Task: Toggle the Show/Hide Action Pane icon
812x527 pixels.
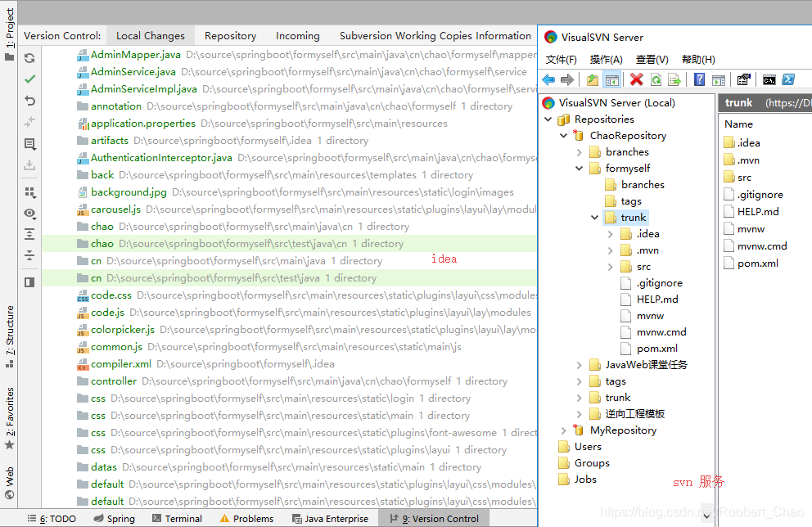Action: point(719,79)
